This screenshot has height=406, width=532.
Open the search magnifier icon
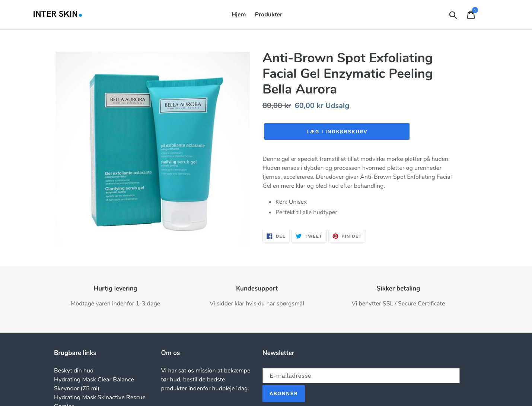tap(453, 15)
